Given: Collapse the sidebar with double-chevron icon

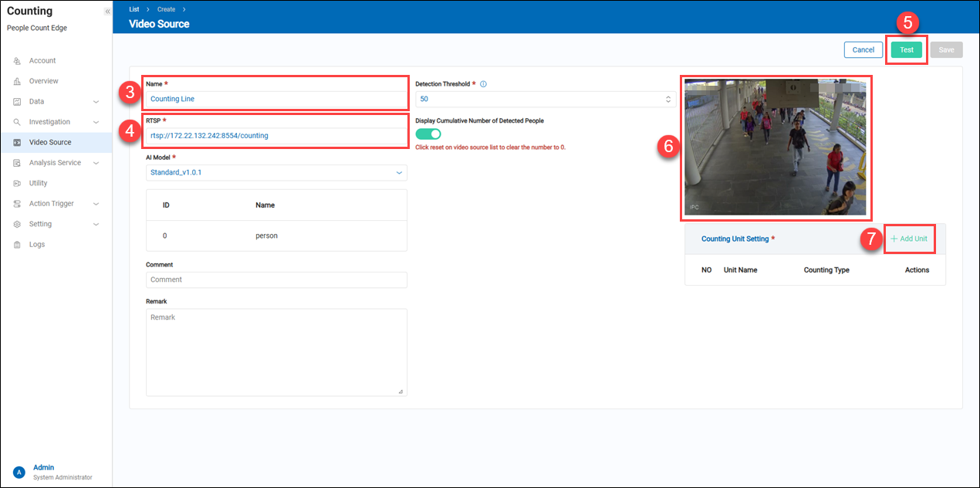Looking at the screenshot, I should point(107,12).
